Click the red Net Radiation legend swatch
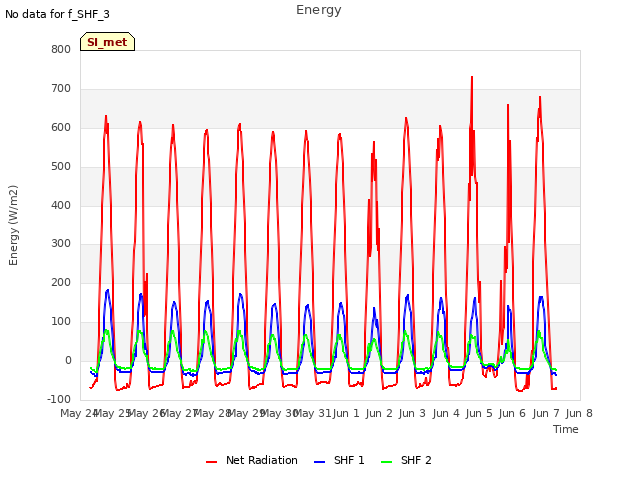 [x=211, y=462]
